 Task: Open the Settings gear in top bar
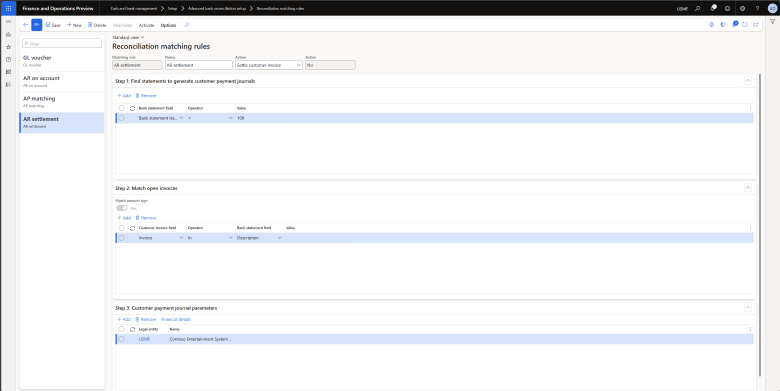point(742,8)
